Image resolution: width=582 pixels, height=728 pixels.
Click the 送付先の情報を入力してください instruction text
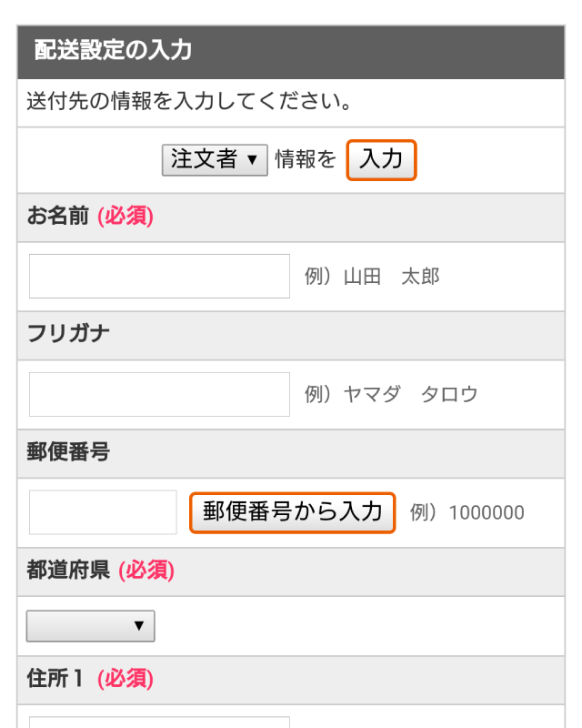click(x=189, y=100)
